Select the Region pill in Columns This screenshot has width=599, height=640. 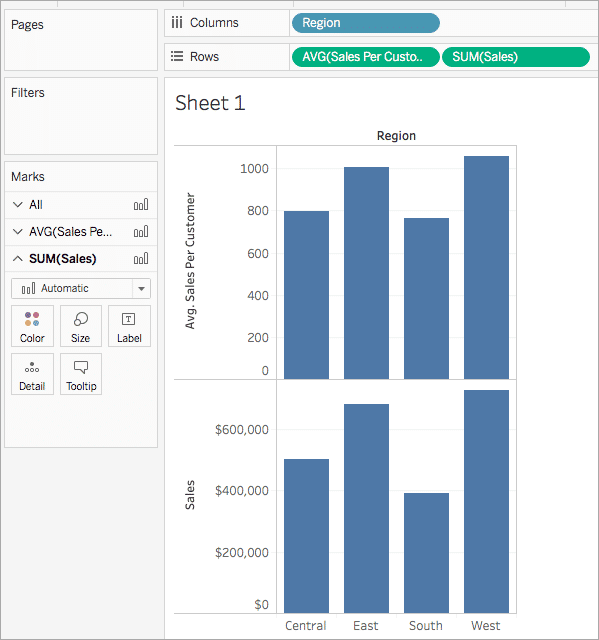[366, 23]
